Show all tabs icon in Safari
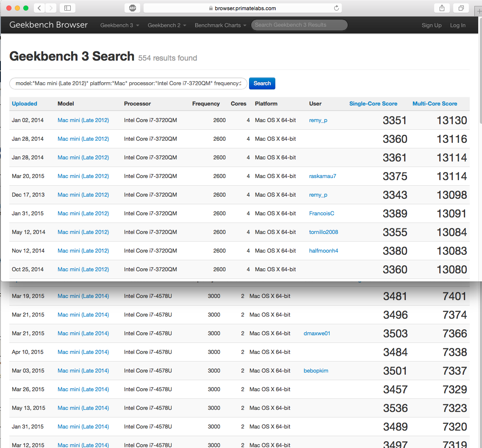The width and height of the screenshot is (482, 448). tap(461, 8)
